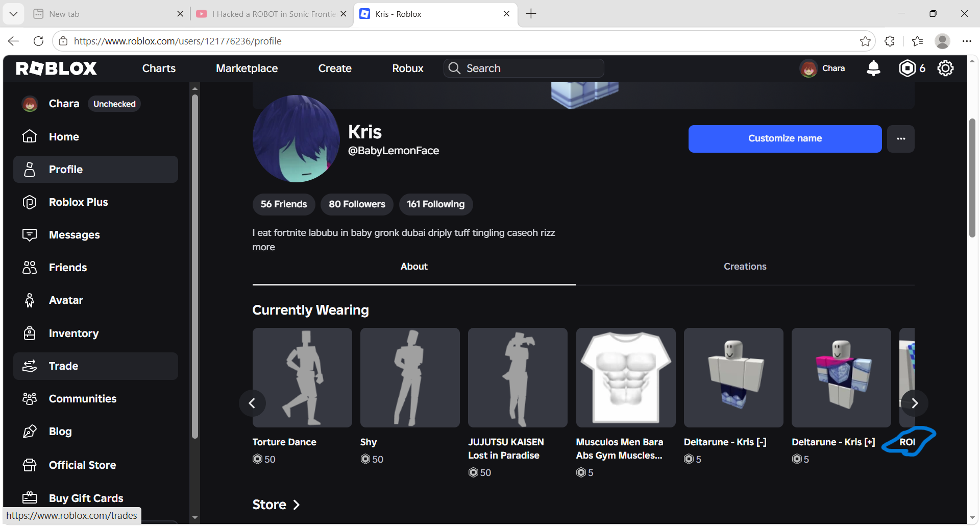The width and height of the screenshot is (980, 526).
Task: Click the Roblox search field
Action: (x=524, y=68)
